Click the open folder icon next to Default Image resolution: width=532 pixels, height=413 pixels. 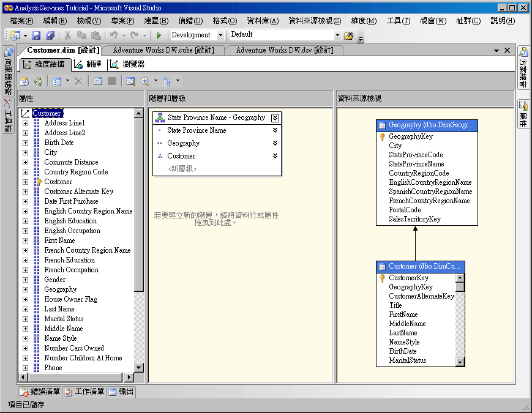[x=348, y=35]
